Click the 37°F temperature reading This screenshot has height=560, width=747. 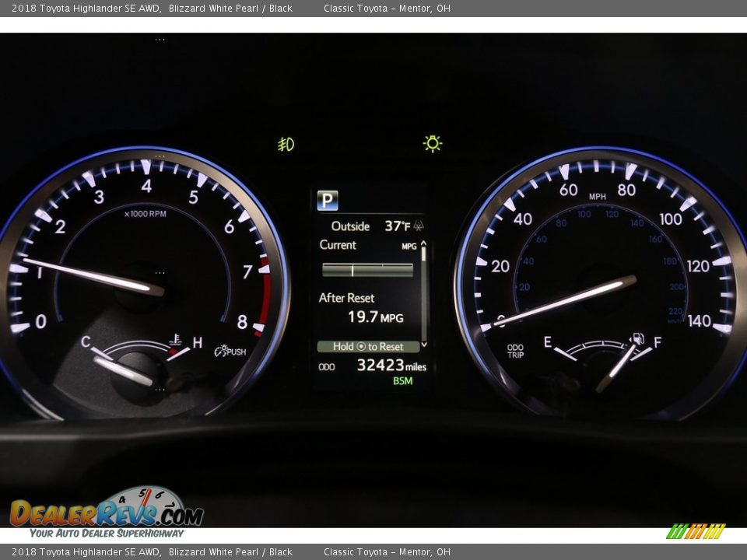point(398,226)
